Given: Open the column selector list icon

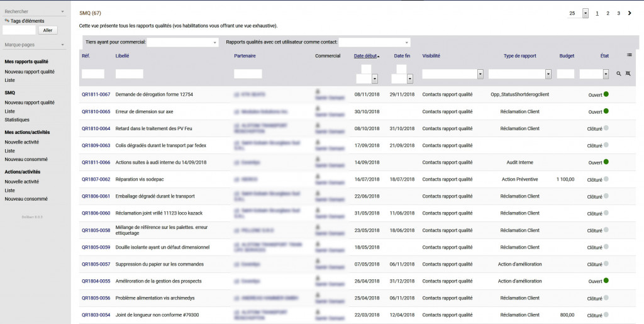Looking at the screenshot, I should coord(629,55).
